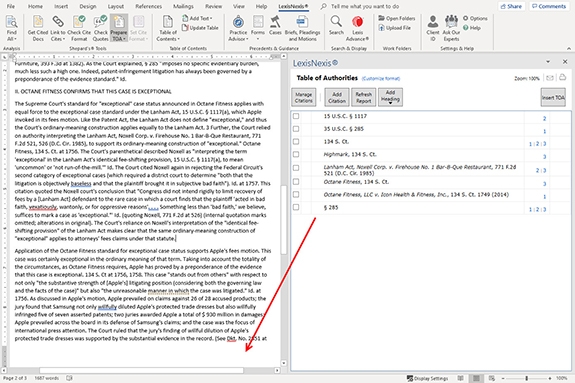Open Ask Our Experts
Screen dimensions: 575x383
(x=451, y=28)
